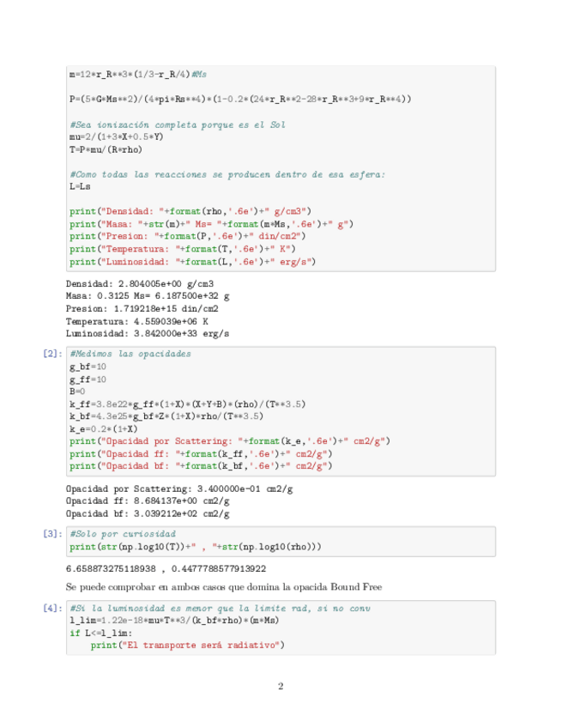
Task: Click the assignment "L=Ls"
Action: (x=80, y=186)
